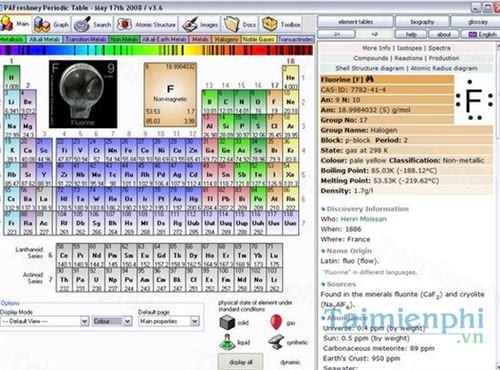
Task: Click the Sources section heading
Action: (x=341, y=284)
